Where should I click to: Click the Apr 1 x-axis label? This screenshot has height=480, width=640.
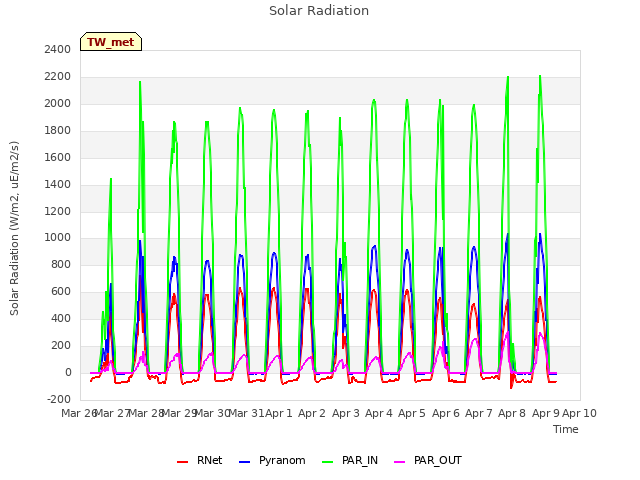tap(279, 413)
